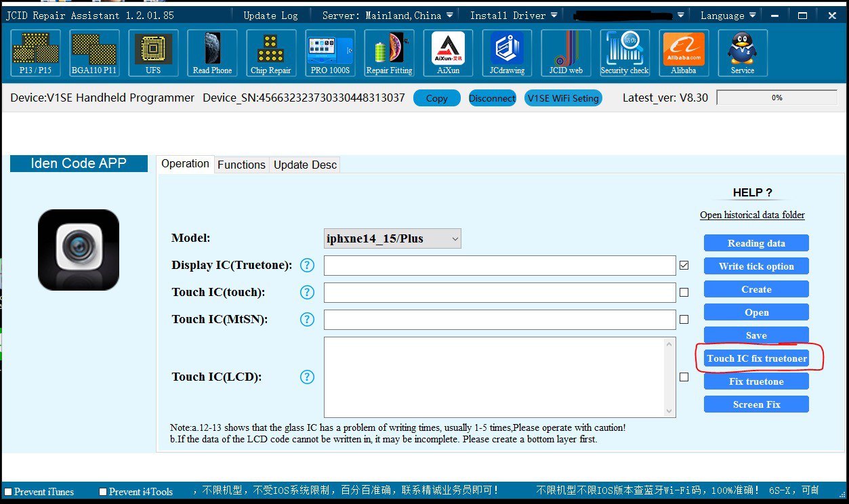Tick the Touch IC(MtSN) checkbox

click(x=684, y=319)
